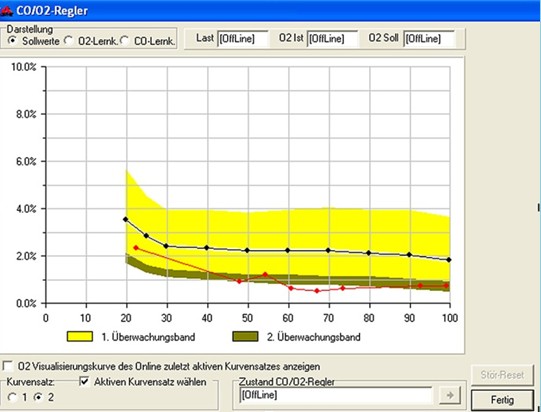This screenshot has width=541, height=412.
Task: Click the Zustand CO/O2-Regler status field
Action: (335, 395)
